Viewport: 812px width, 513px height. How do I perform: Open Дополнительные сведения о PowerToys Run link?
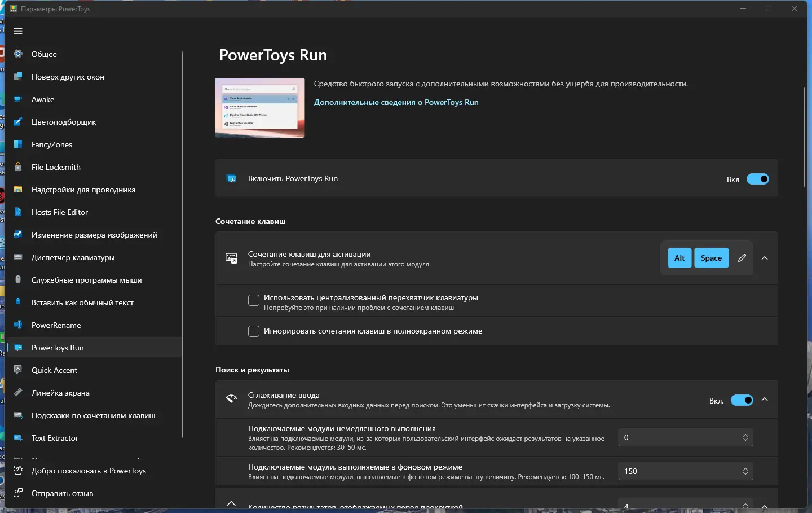pyautogui.click(x=396, y=102)
